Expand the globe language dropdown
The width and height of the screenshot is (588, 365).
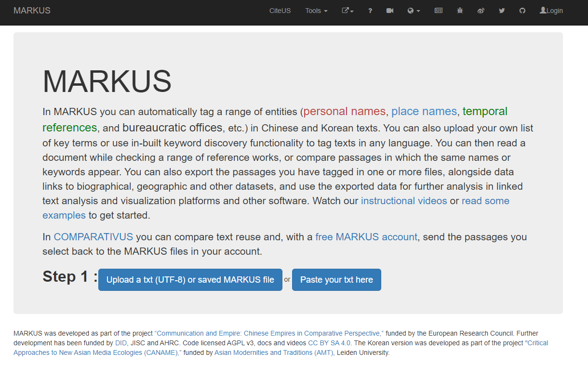414,11
